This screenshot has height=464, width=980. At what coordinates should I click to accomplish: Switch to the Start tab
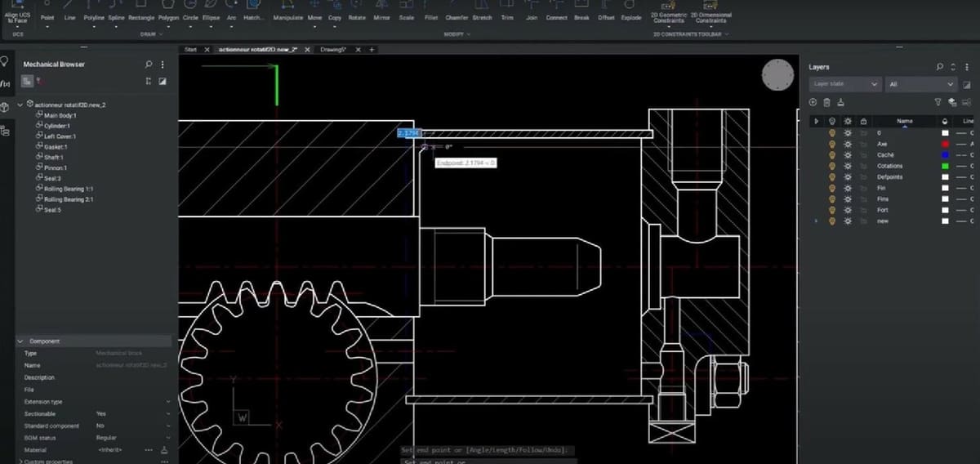tap(191, 50)
